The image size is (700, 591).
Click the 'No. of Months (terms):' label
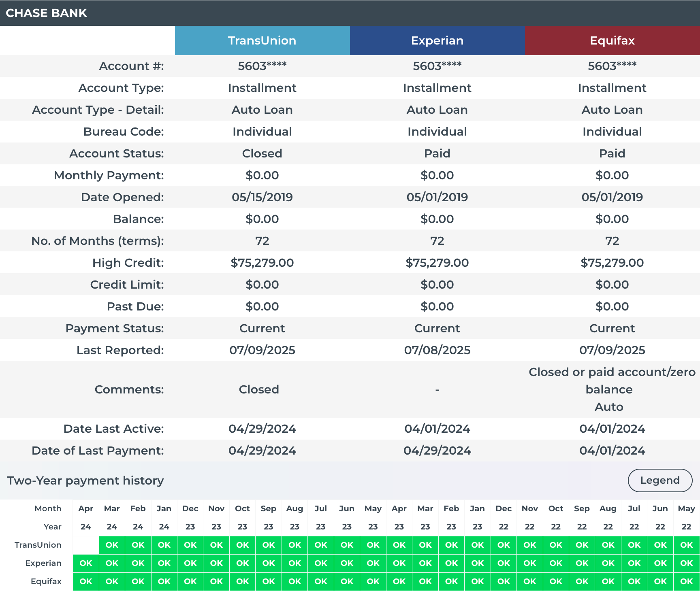click(x=98, y=241)
